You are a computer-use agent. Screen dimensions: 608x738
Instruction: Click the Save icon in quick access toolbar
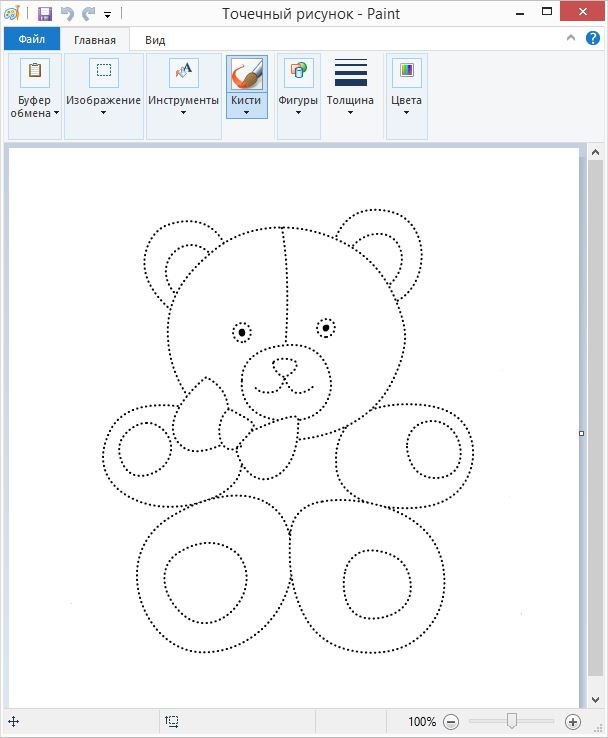point(45,15)
